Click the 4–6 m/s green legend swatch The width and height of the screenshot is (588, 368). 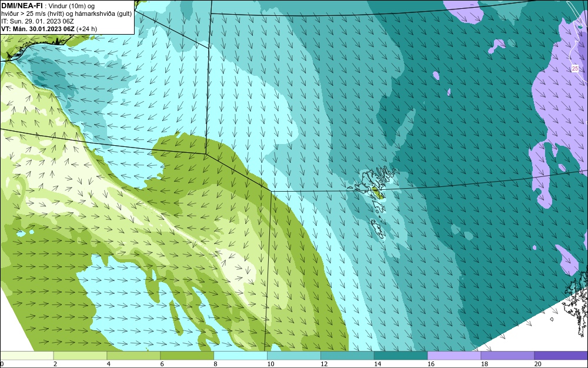tap(133, 356)
